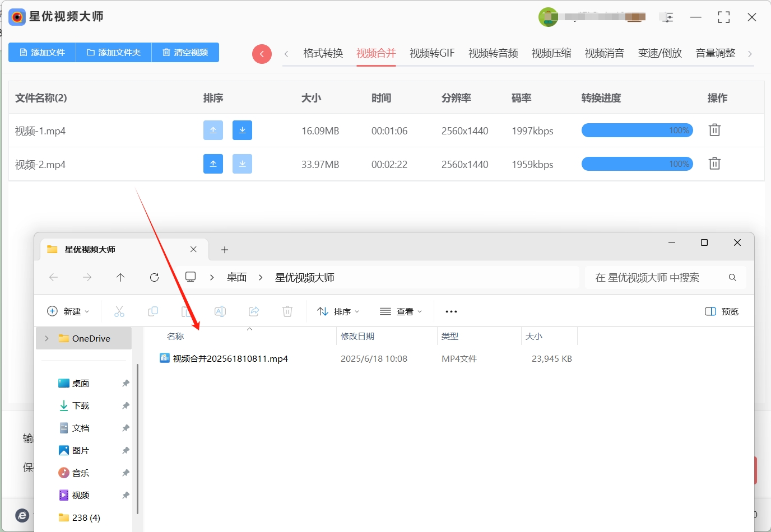771x532 pixels.
Task: Click 添加文件 button
Action: [x=42, y=52]
